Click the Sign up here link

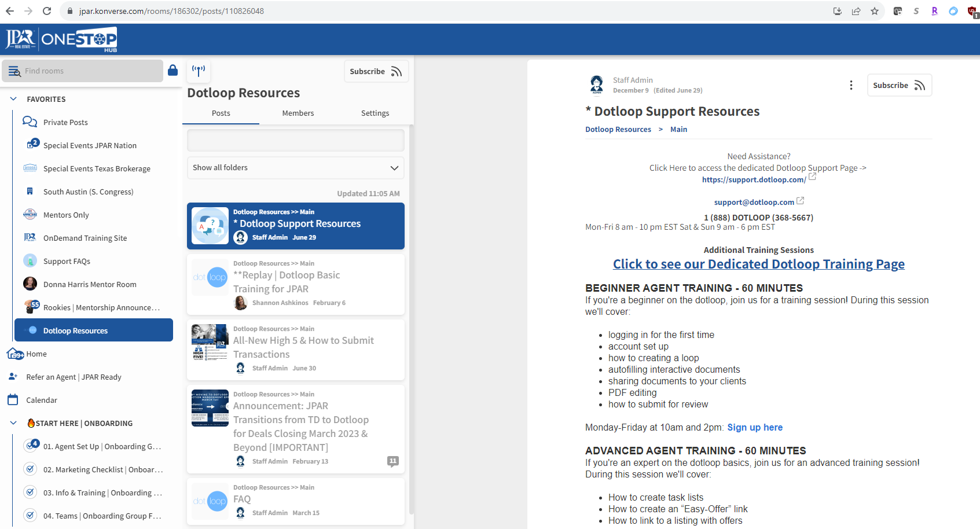coord(755,427)
